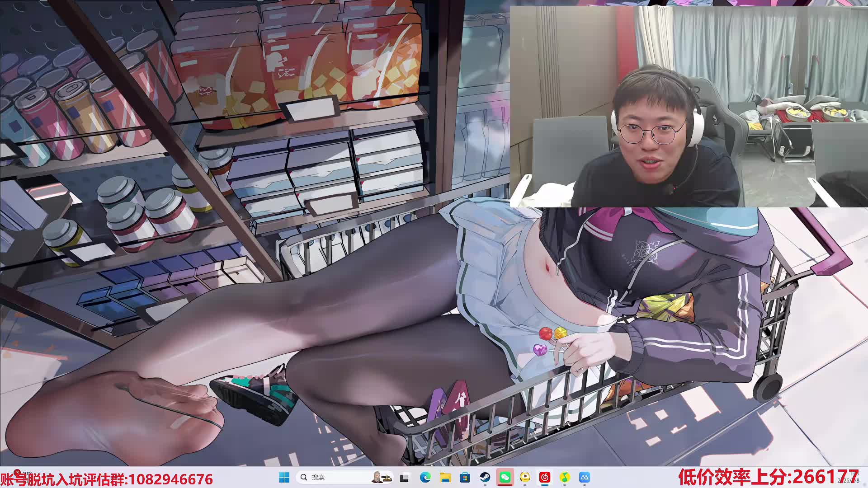Click the webcam overlay window
This screenshot has width=868, height=488.
tap(688, 107)
